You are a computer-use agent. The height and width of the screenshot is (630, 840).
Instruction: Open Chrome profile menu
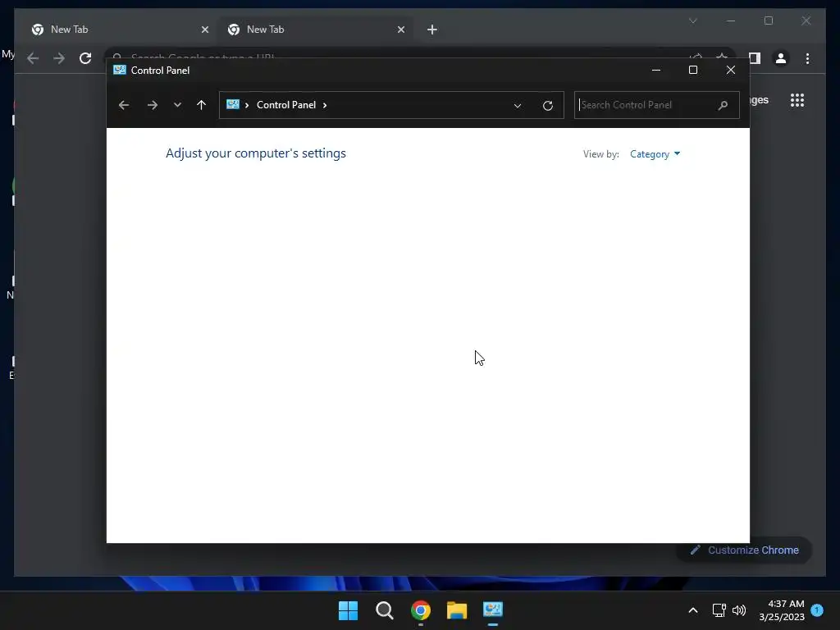(x=781, y=58)
